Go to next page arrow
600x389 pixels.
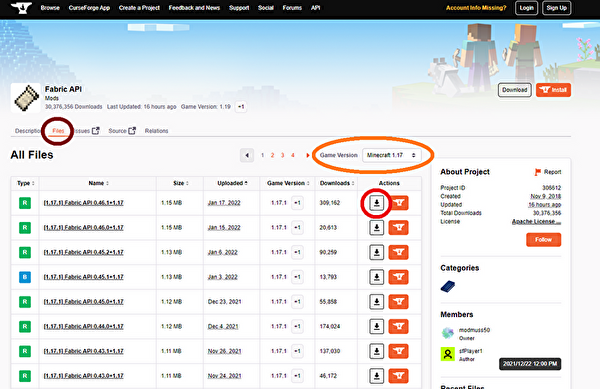(307, 155)
